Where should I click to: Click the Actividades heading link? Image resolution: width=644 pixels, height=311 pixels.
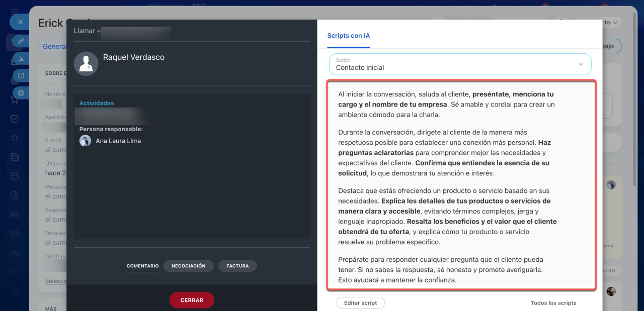(x=97, y=103)
